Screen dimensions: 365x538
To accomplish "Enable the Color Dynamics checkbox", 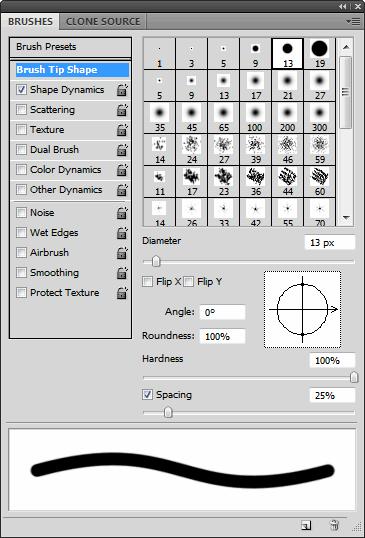I will coord(21,170).
